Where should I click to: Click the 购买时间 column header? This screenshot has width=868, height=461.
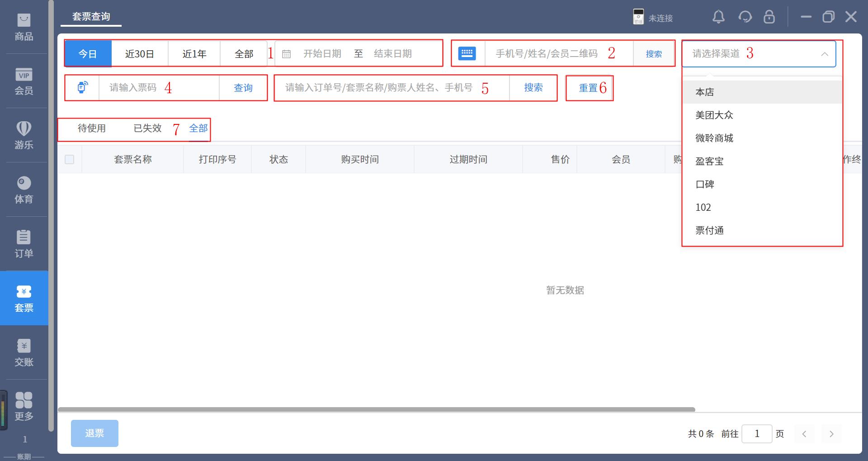coord(360,159)
